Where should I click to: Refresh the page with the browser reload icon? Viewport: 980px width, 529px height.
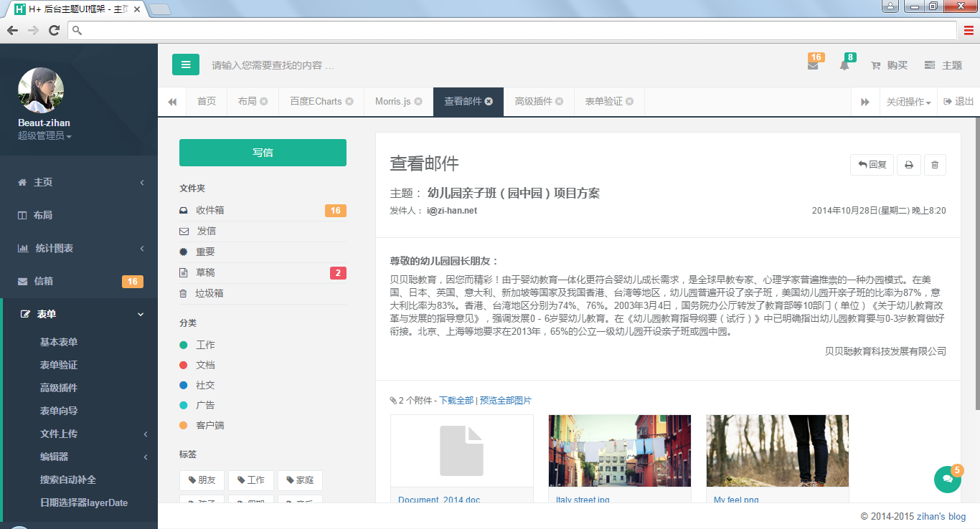[53, 31]
